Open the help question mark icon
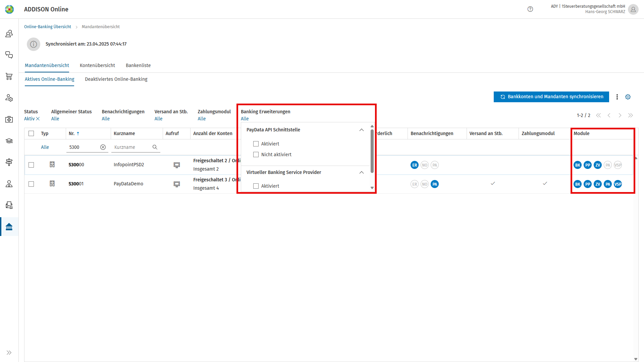Image resolution: width=644 pixels, height=362 pixels. (530, 9)
